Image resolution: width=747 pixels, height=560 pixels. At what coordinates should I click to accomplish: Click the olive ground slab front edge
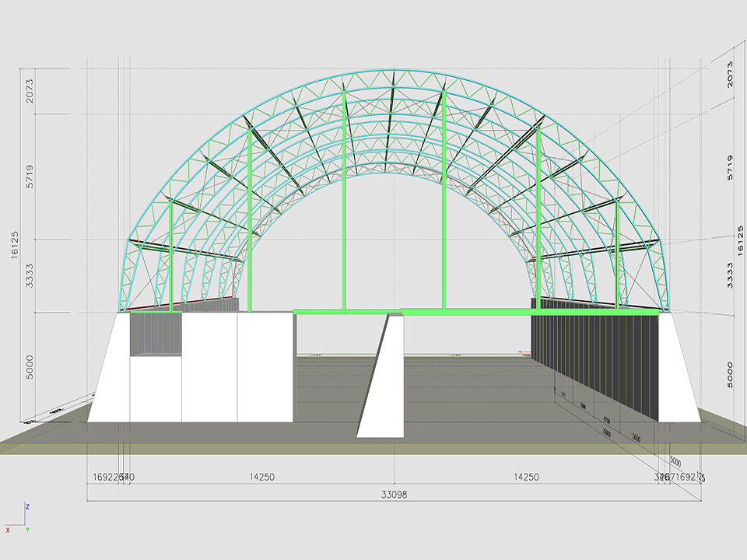pyautogui.click(x=373, y=448)
